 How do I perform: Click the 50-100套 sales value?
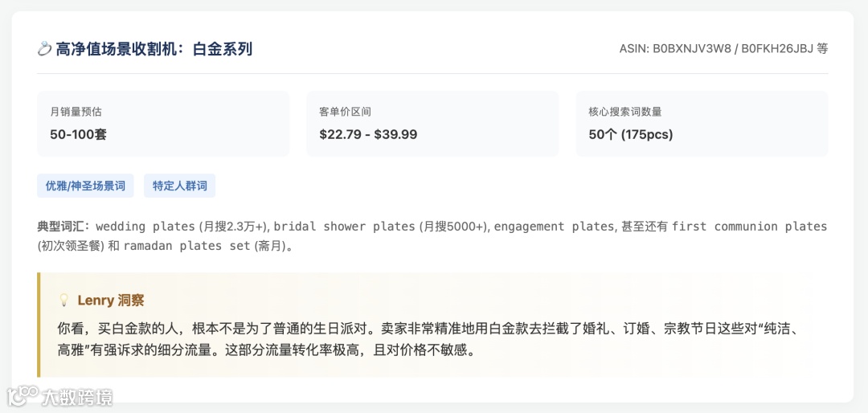(x=78, y=134)
